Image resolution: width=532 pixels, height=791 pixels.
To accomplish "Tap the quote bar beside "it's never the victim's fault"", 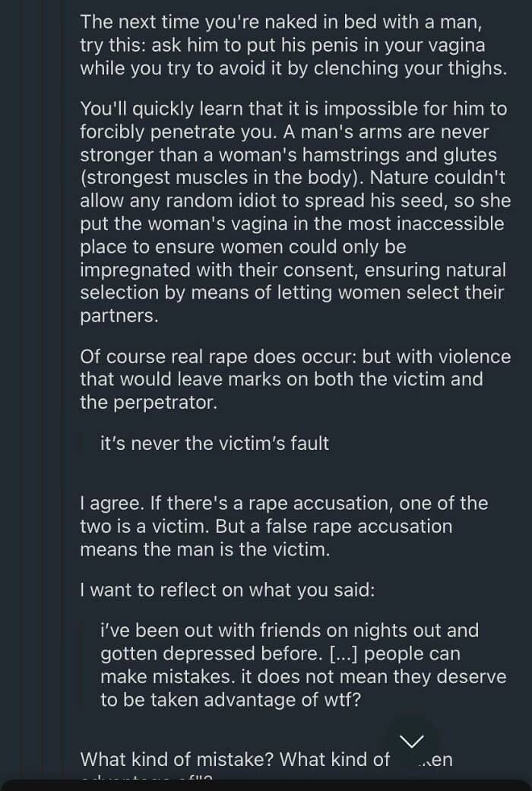I will coord(84,443).
